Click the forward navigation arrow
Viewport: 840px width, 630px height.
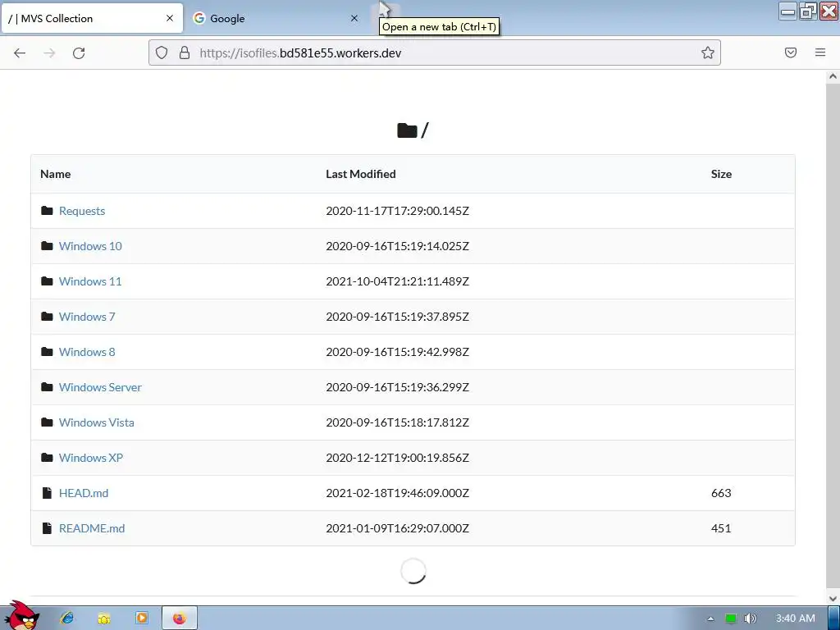[x=49, y=52]
